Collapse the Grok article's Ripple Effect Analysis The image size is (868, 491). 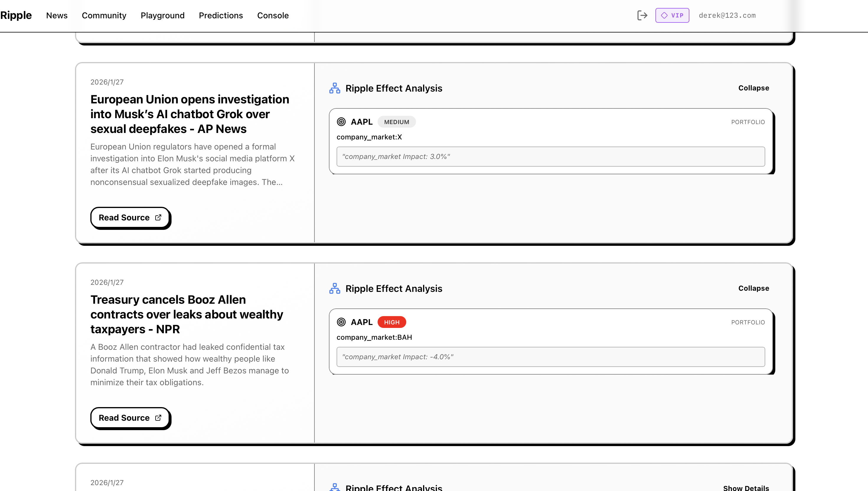(x=753, y=88)
